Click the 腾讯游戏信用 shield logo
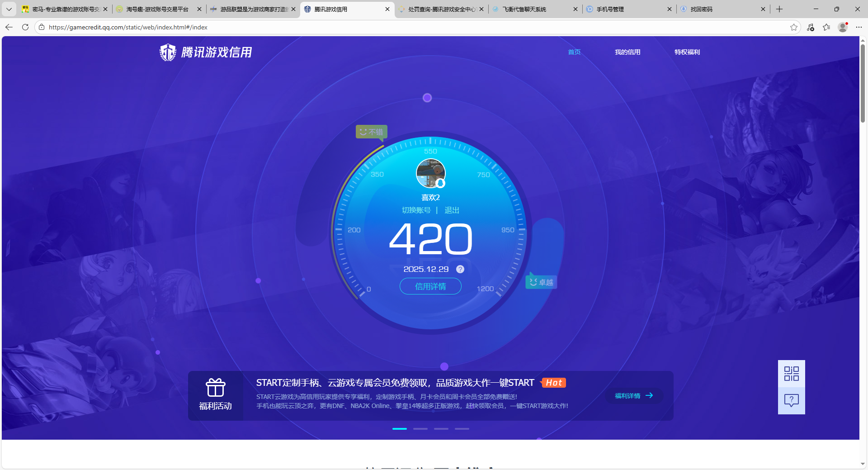Viewport: 868px width, 470px height. pyautogui.click(x=168, y=52)
